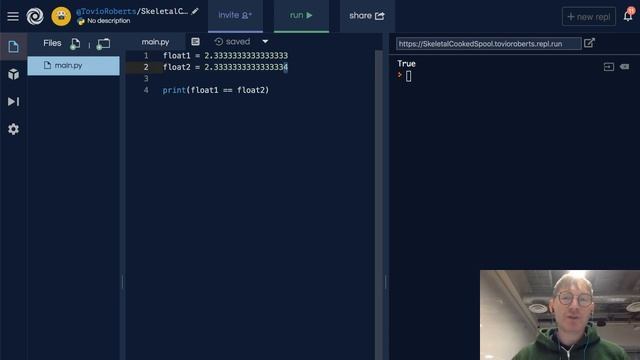Click empty line number 3 in gutter
This screenshot has height=360, width=640.
146,78
